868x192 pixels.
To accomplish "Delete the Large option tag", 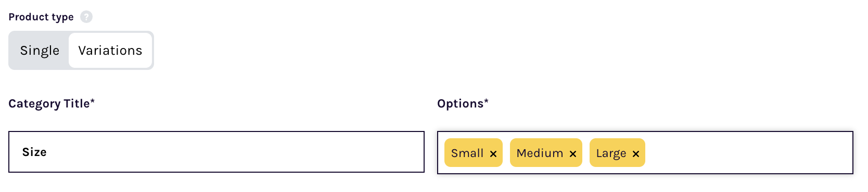I will pos(635,153).
